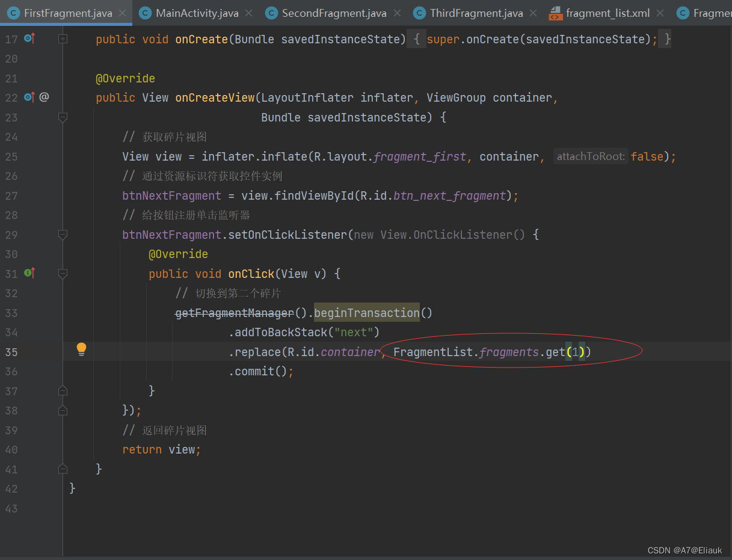
Task: Click the new View.OnClickListener() expression
Action: 439,235
